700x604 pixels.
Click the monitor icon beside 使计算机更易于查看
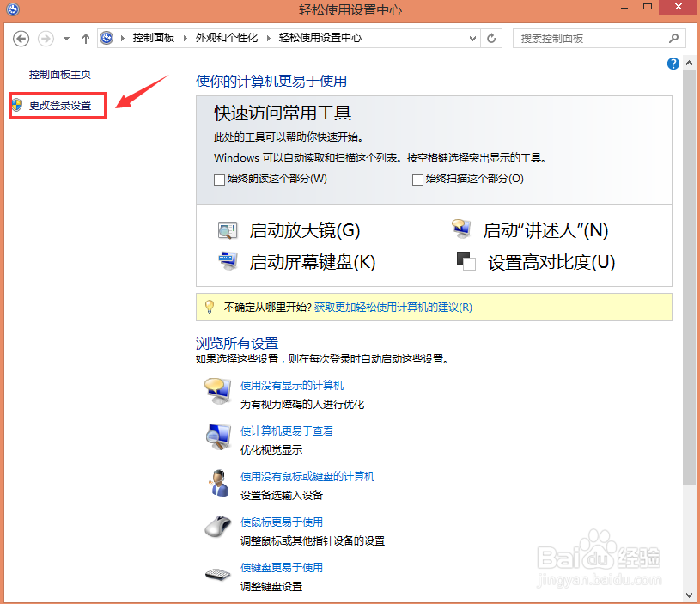pos(217,436)
